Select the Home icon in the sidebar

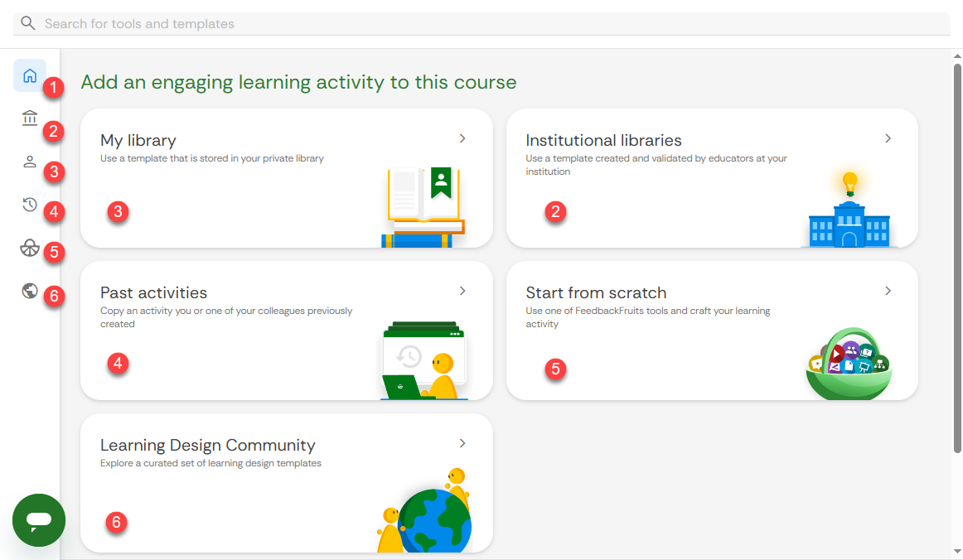pos(30,75)
